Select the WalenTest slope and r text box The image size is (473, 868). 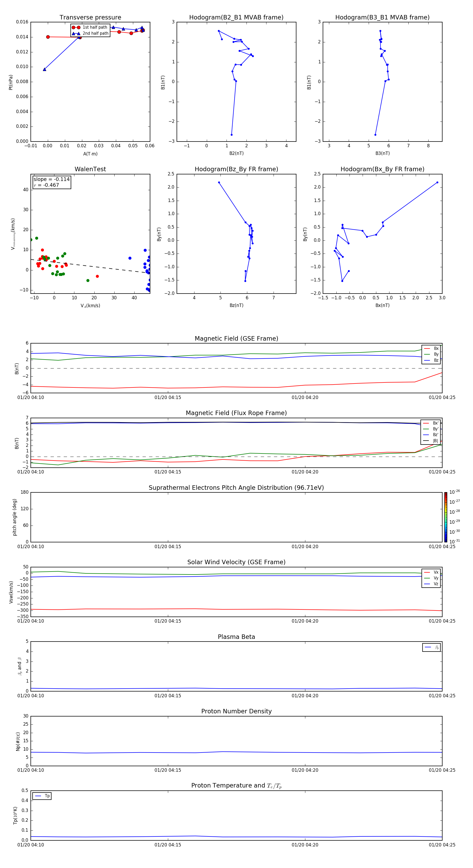52,182
